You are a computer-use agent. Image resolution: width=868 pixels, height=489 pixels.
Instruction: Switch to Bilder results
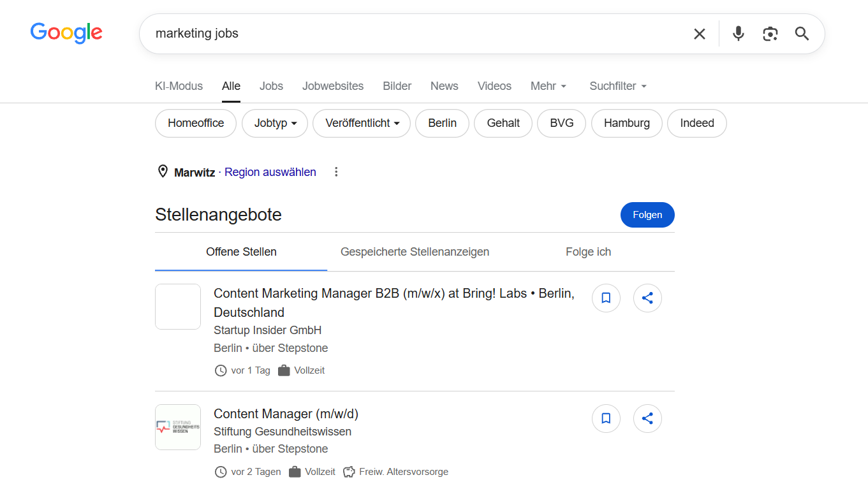pos(397,86)
